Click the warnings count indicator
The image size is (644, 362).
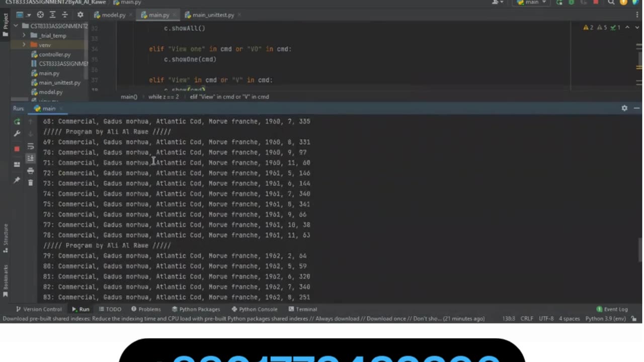click(589, 28)
